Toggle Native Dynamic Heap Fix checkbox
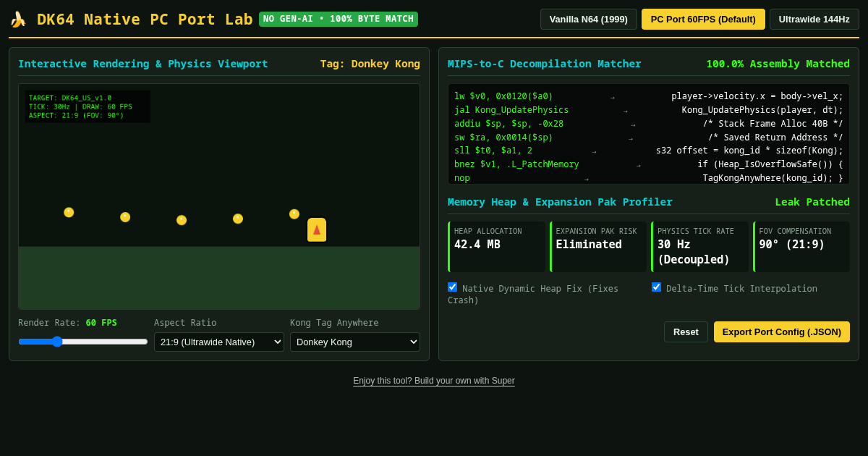 tap(453, 287)
